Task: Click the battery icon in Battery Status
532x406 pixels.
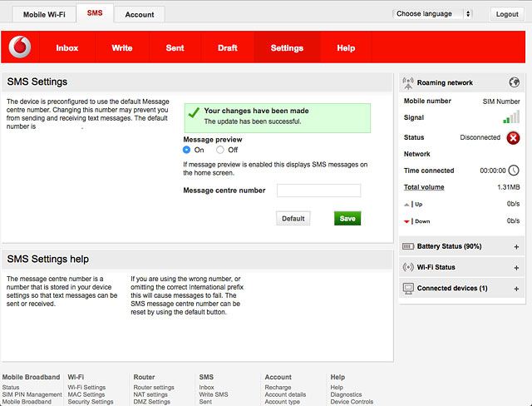Action: (407, 247)
